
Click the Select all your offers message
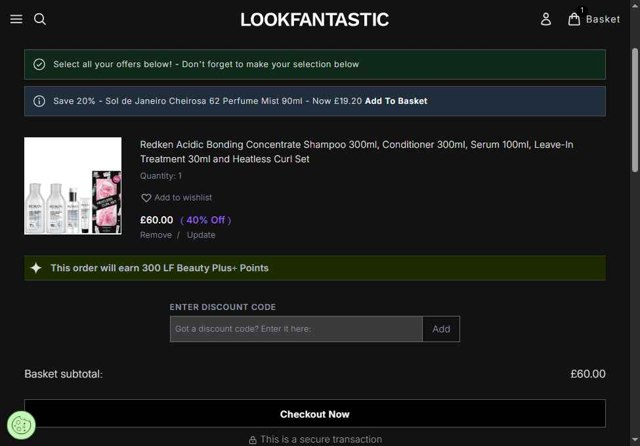pyautogui.click(x=206, y=64)
